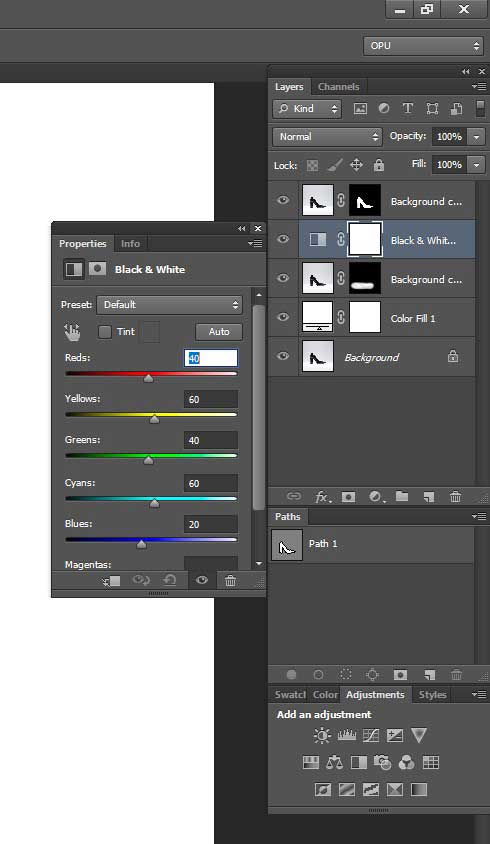
Task: Open the Kind filter dropdown
Action: [x=307, y=109]
